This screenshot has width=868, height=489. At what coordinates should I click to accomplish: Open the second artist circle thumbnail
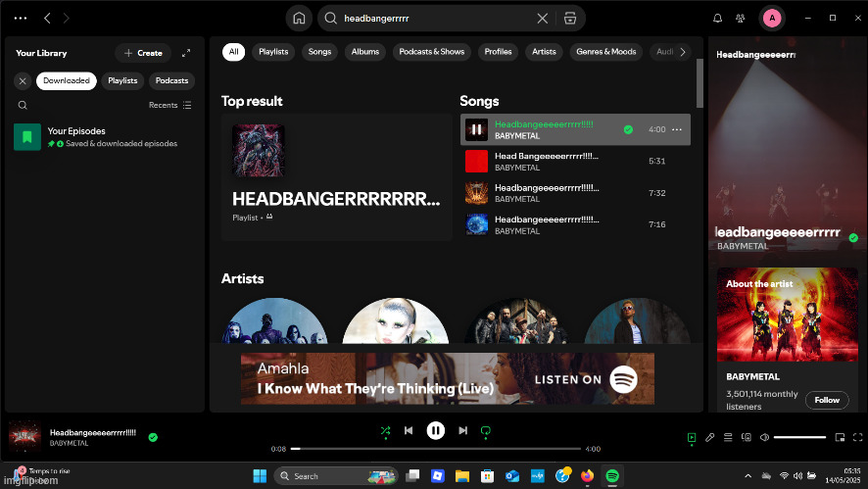point(395,321)
